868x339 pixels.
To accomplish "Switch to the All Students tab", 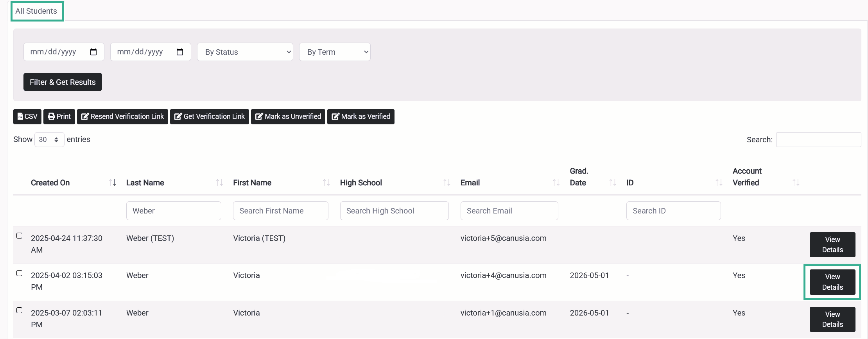I will click(x=37, y=11).
